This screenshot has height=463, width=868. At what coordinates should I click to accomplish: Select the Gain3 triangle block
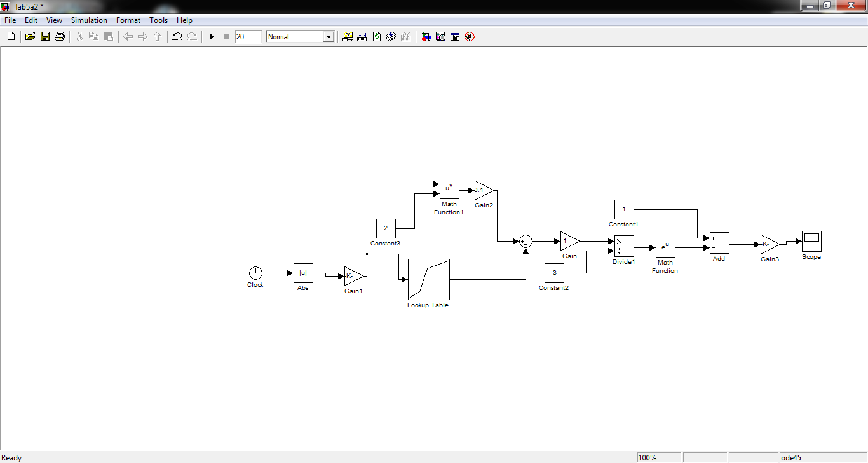[x=770, y=244]
